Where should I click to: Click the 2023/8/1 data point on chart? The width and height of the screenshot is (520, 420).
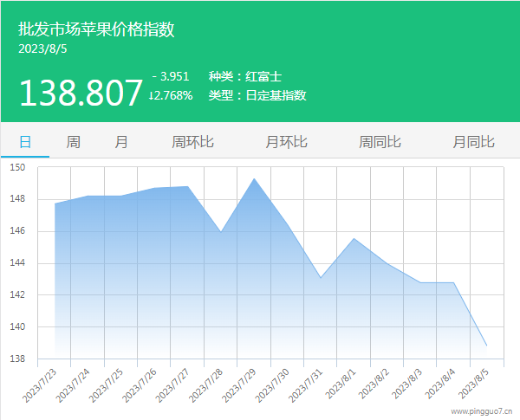[354, 238]
